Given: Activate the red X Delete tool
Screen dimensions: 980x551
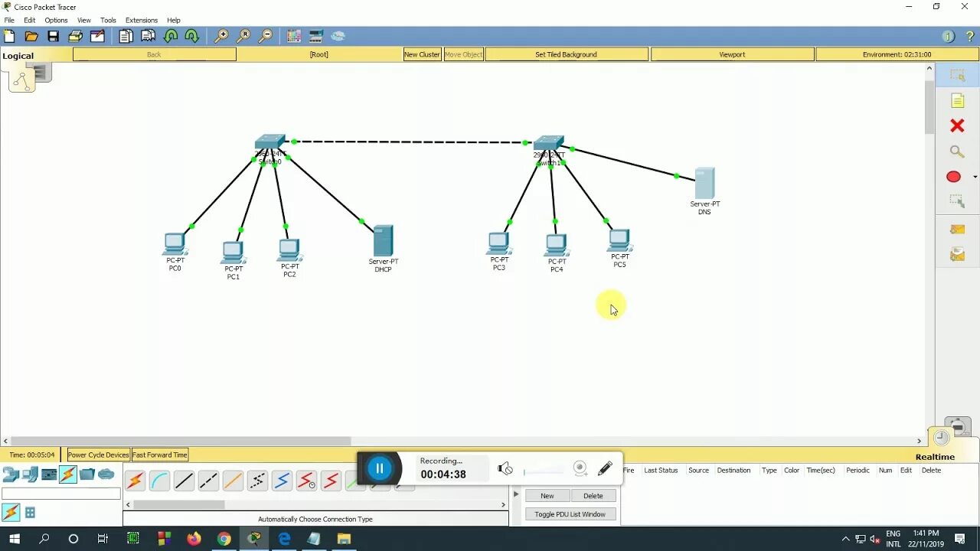Looking at the screenshot, I should click(957, 126).
